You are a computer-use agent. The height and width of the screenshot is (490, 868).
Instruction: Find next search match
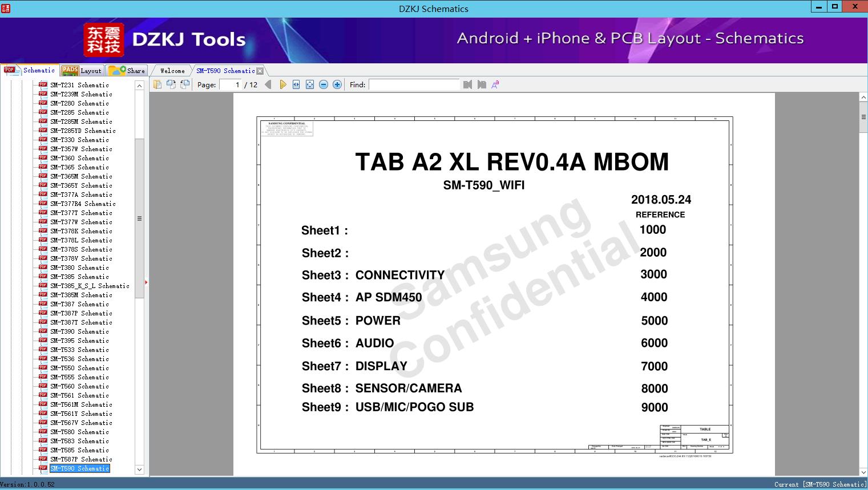(482, 84)
